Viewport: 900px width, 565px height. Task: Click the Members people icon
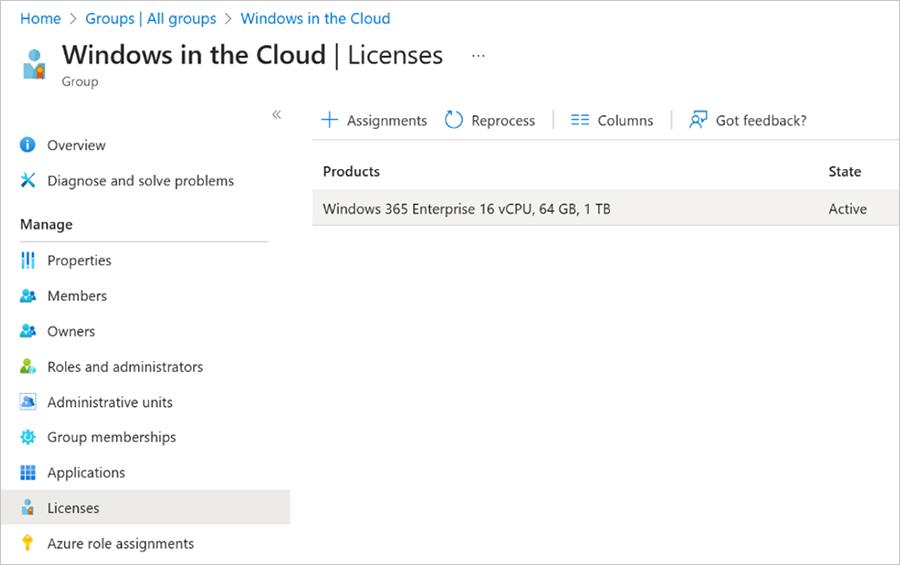pos(28,296)
